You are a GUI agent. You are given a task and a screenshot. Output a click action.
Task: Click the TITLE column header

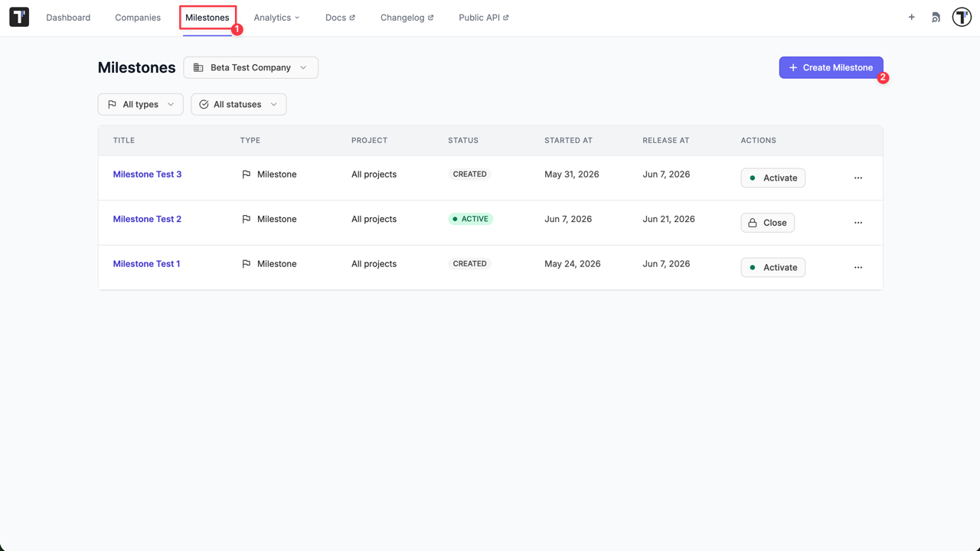pos(124,141)
